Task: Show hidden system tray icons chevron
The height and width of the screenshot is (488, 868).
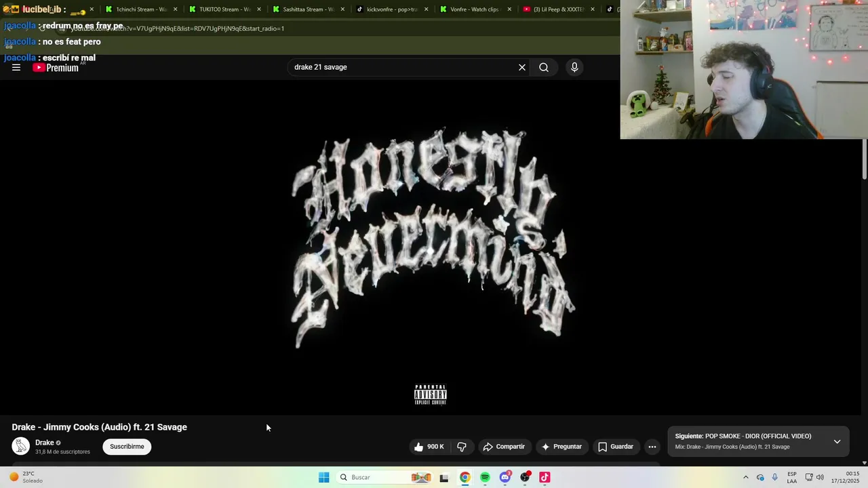Action: (745, 477)
